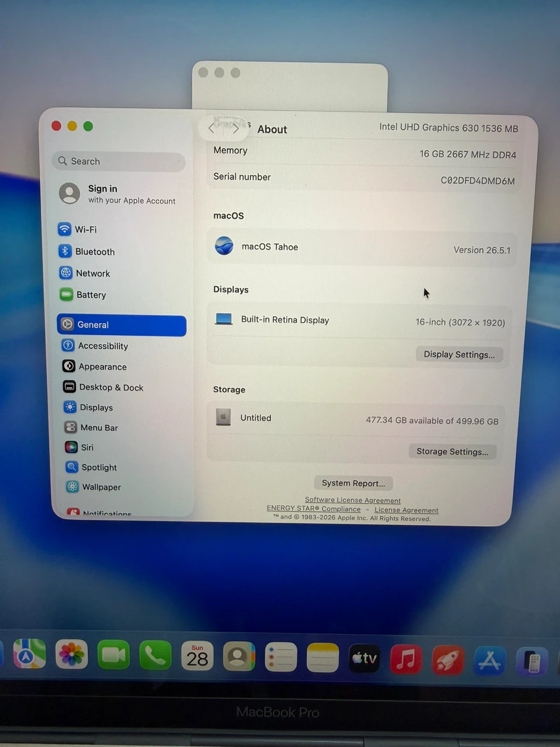This screenshot has width=560, height=747.
Task: Click the About page title
Action: click(x=272, y=129)
